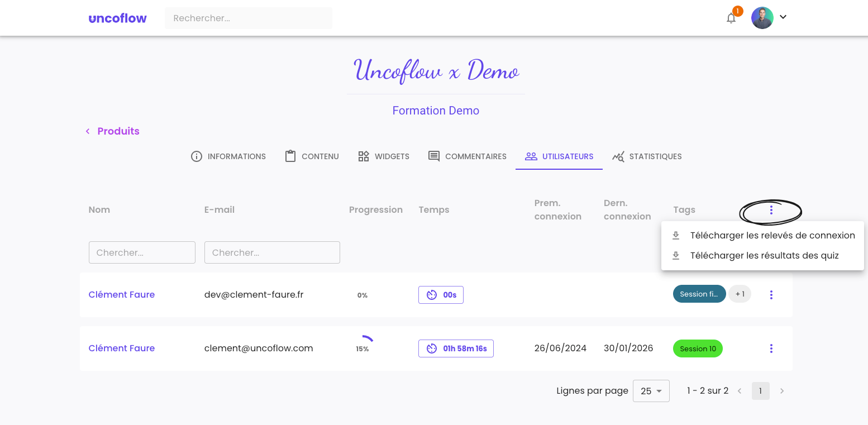Viewport: 868px width, 425px height.
Task: Select page 1 in pagination
Action: [760, 391]
